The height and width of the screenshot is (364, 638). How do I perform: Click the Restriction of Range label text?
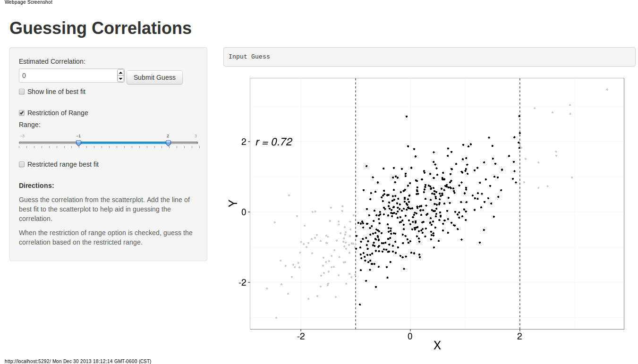[x=58, y=113]
